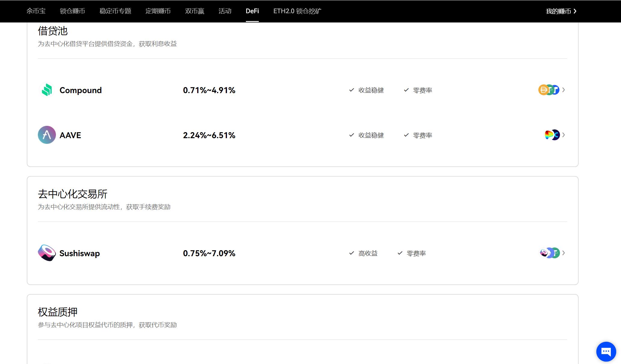Click the checkmark beside Compound 收益稳健
The width and height of the screenshot is (621, 364).
(x=351, y=90)
